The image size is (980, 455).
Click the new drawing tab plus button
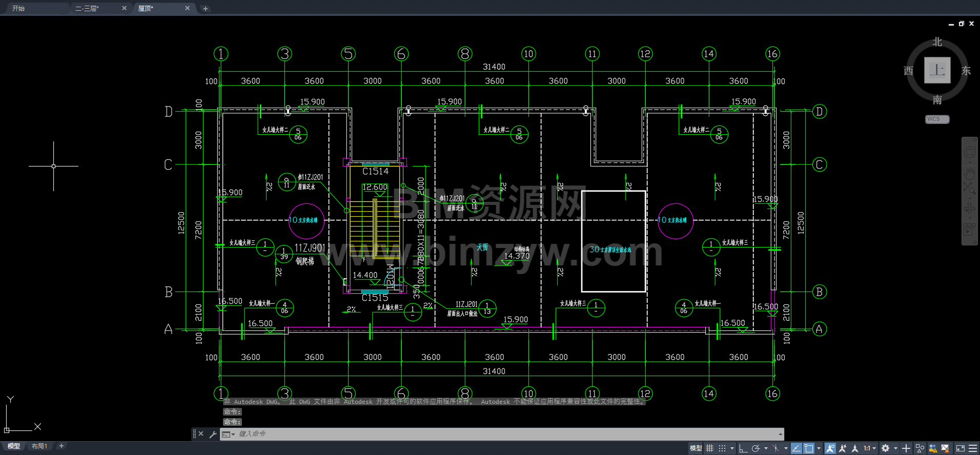pyautogui.click(x=206, y=9)
